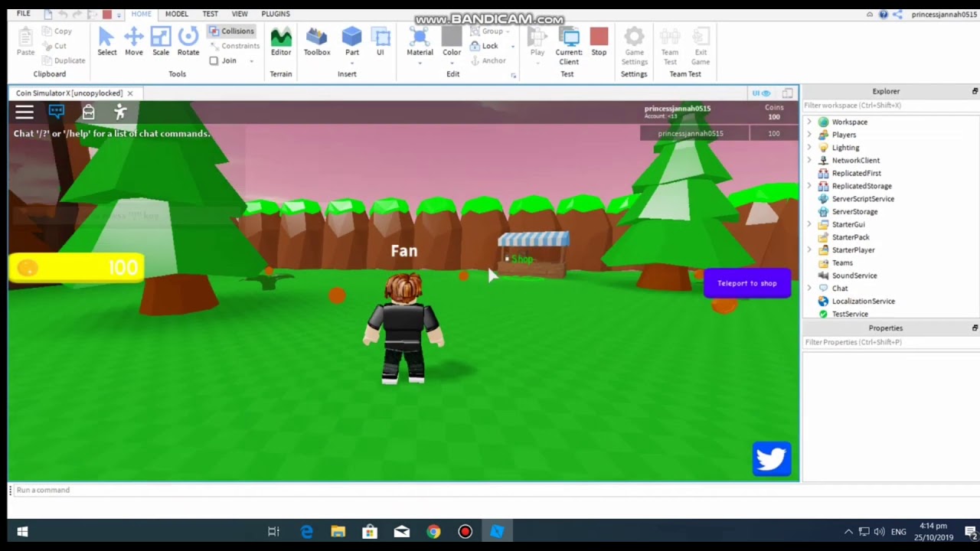Open the Toolbox panel
980x551 pixels.
point(317,42)
